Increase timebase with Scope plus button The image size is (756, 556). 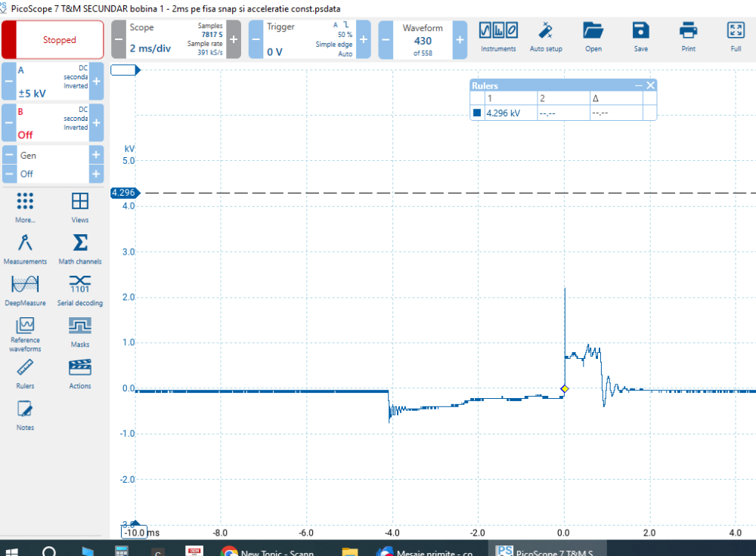point(234,39)
